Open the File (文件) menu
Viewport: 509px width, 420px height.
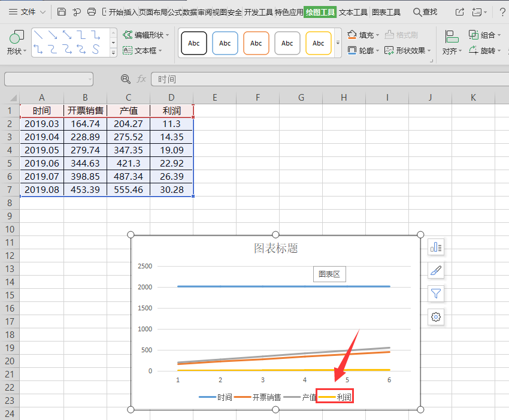[27, 12]
